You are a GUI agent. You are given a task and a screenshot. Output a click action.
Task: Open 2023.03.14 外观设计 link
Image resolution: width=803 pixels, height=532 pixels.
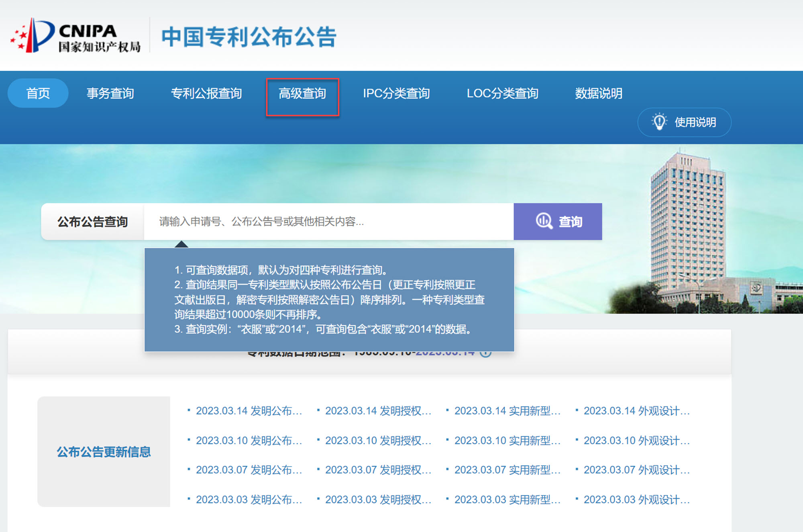(636, 411)
